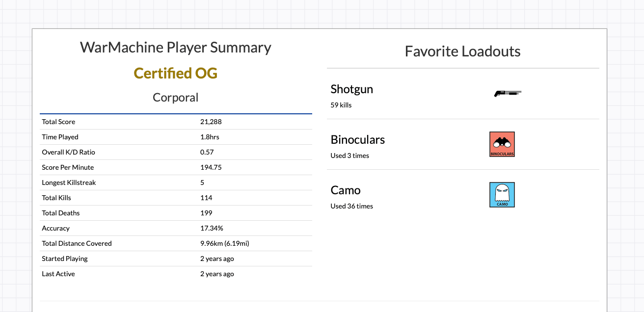Viewport: 644px width, 312px height.
Task: Click the Accuracy value 17.34%
Action: point(212,228)
